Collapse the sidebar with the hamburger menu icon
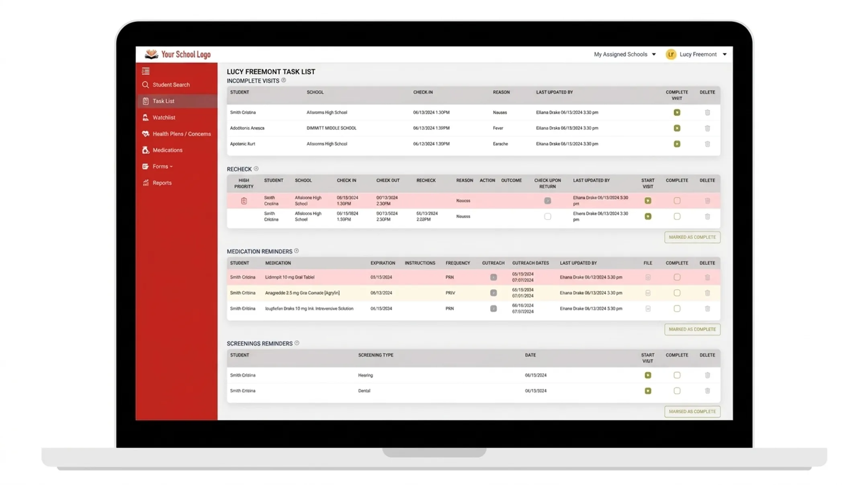 pos(145,71)
